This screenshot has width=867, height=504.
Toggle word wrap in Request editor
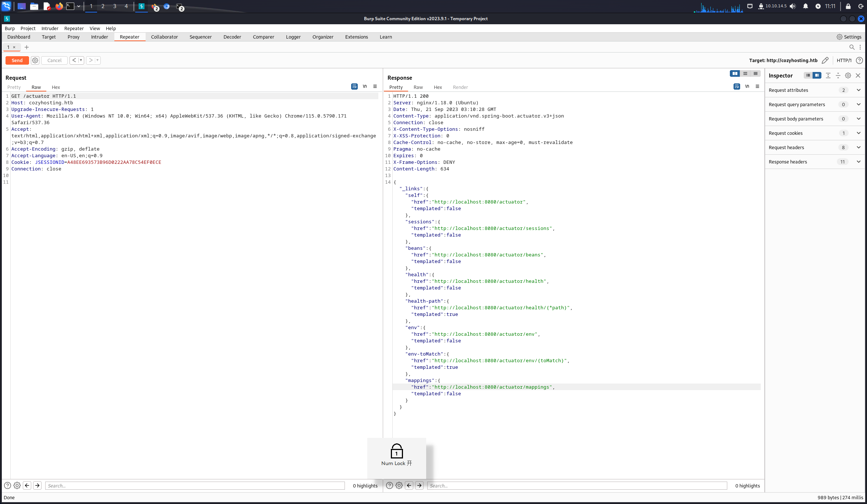[354, 86]
